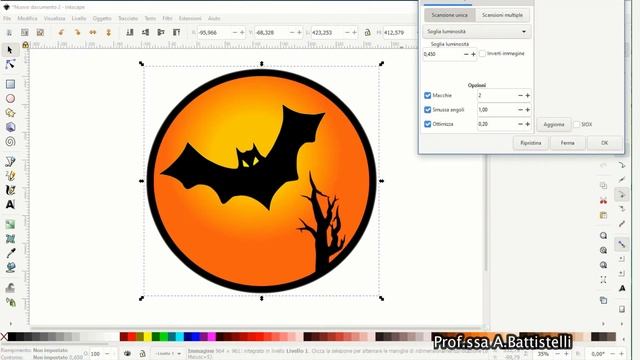Click the Ripristina button

(x=531, y=143)
